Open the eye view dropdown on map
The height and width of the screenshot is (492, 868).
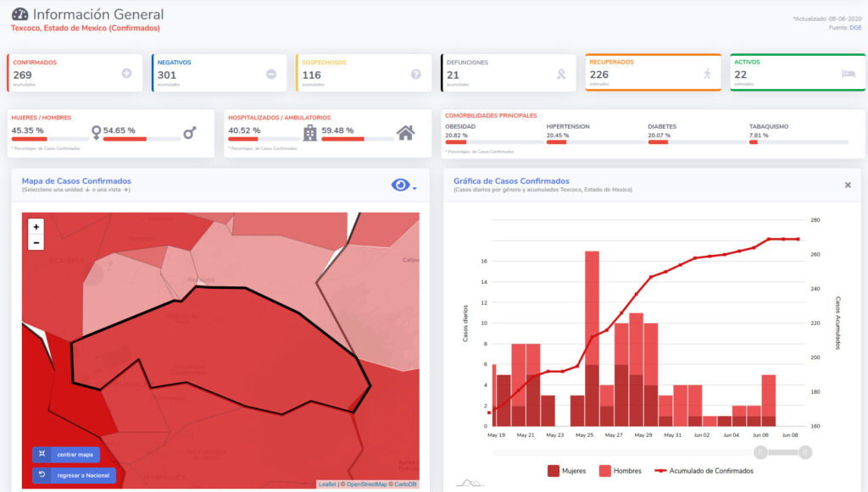[403, 185]
